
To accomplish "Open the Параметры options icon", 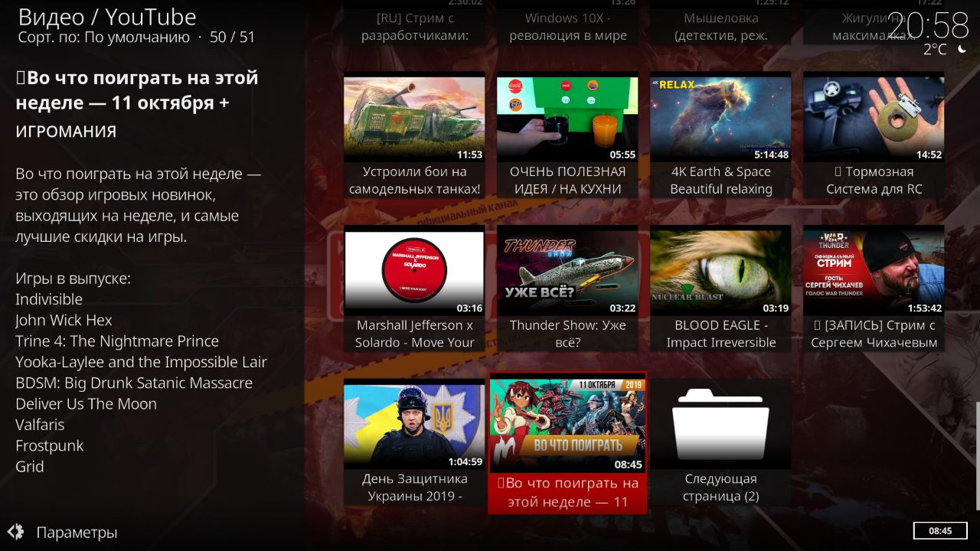I will coord(15,532).
